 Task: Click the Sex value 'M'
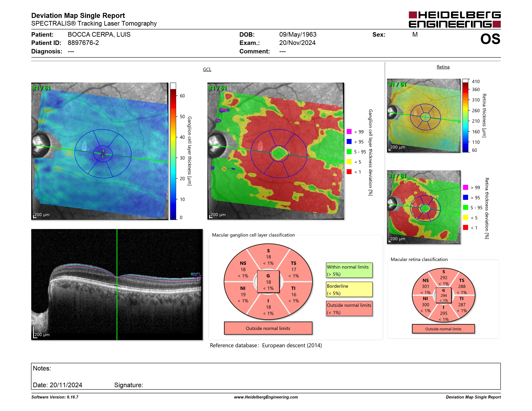[x=415, y=35]
